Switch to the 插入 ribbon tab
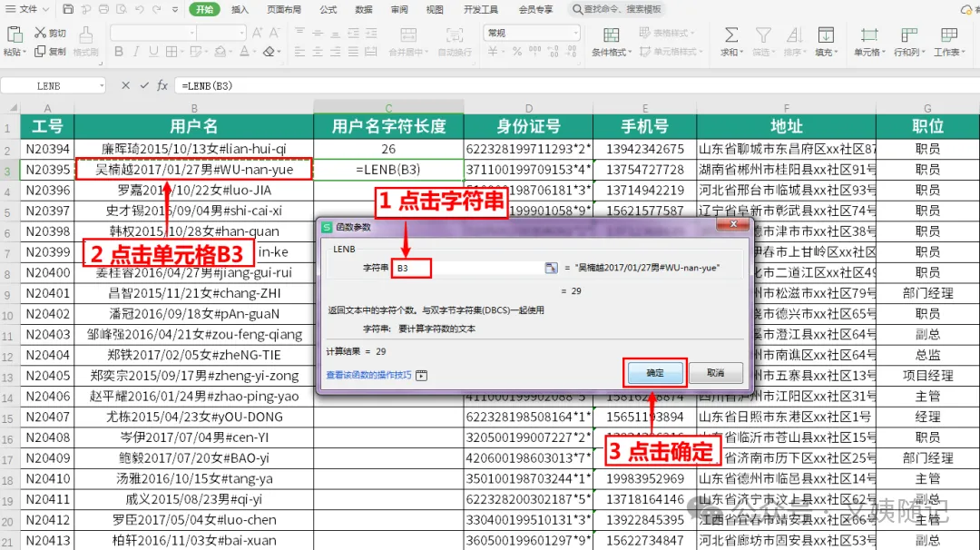Viewport: 980px width, 550px height. point(240,9)
